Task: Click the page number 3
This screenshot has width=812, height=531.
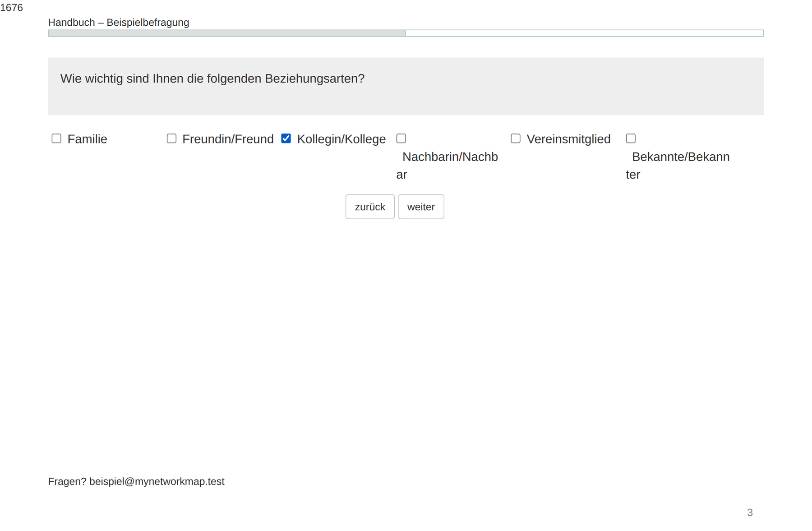Action: point(750,513)
